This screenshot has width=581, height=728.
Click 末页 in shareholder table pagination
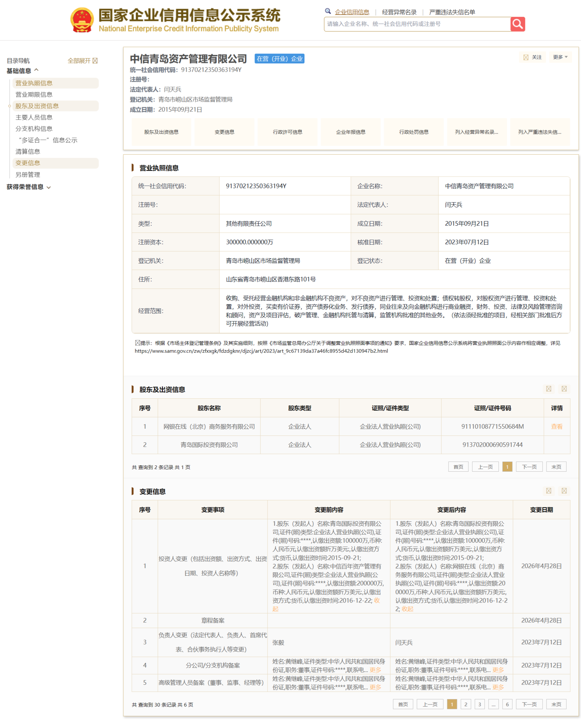556,467
